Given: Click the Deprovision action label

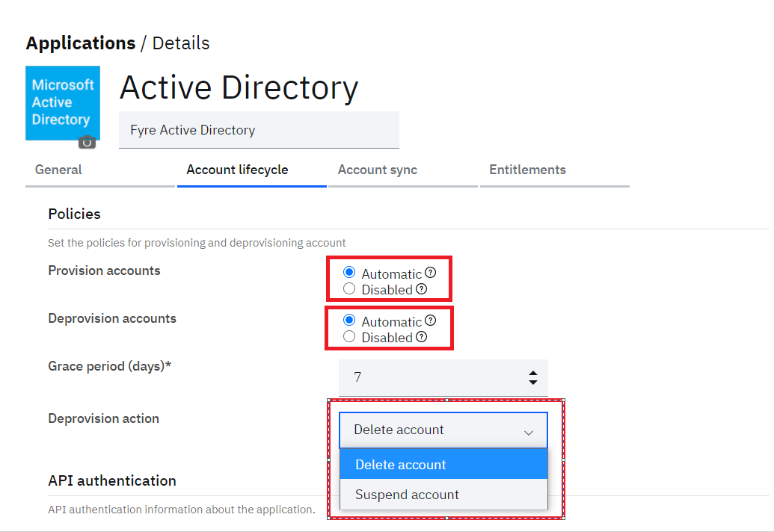Looking at the screenshot, I should point(104,418).
